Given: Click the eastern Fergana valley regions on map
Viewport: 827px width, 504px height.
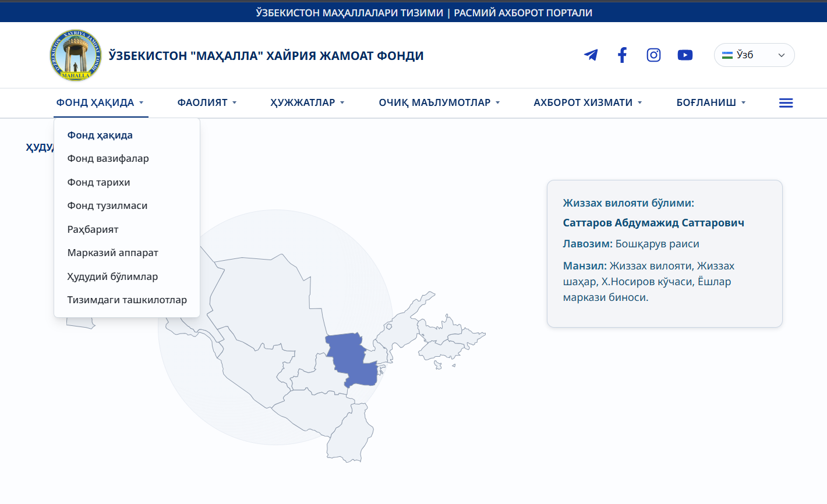Looking at the screenshot, I should click(x=451, y=340).
